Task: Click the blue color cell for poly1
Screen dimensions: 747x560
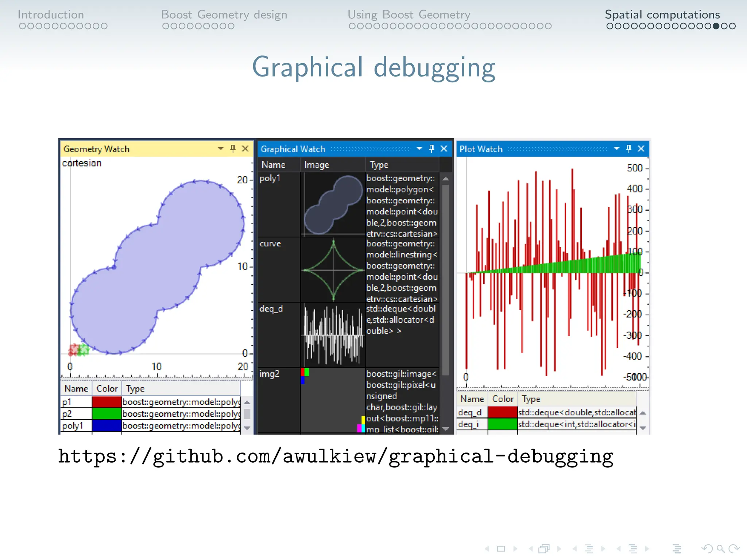Action: (x=107, y=425)
